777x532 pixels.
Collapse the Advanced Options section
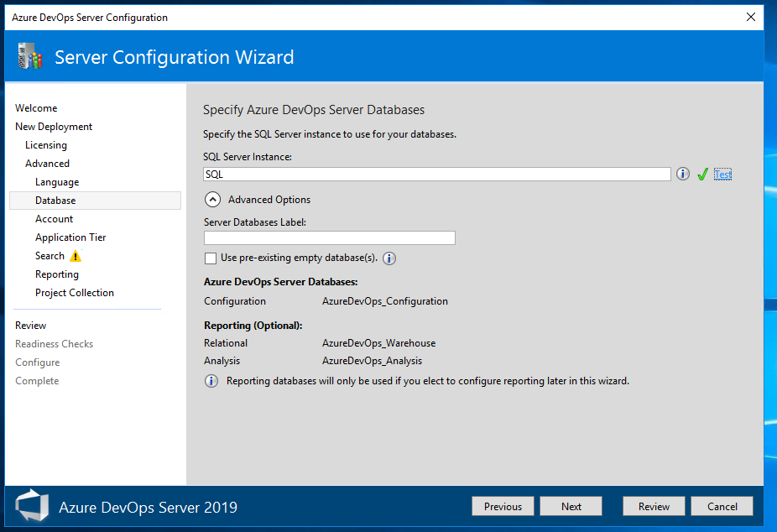click(212, 199)
